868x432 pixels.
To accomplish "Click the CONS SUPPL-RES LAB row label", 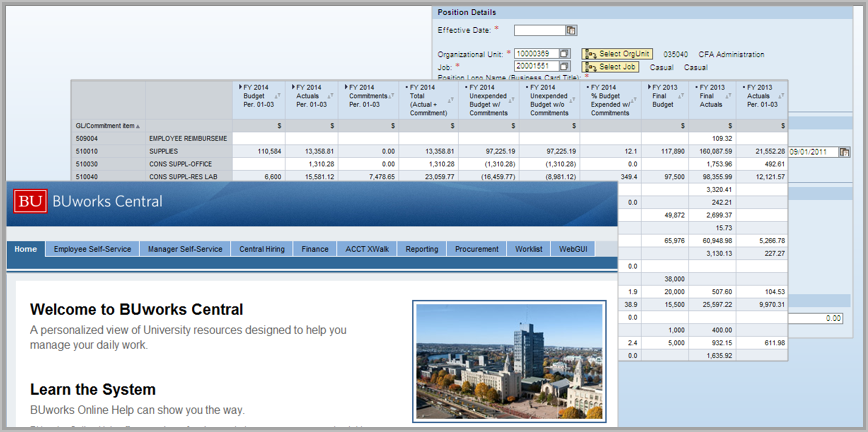I will (x=183, y=177).
